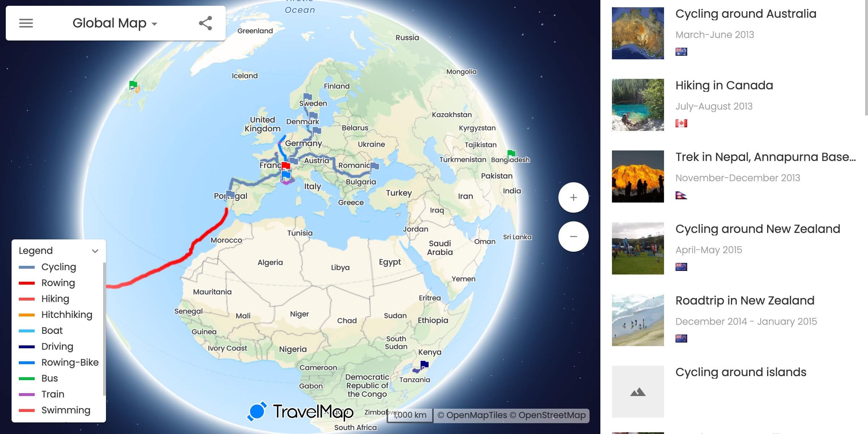This screenshot has height=434, width=868.
Task: Click the hamburger menu icon
Action: click(25, 23)
